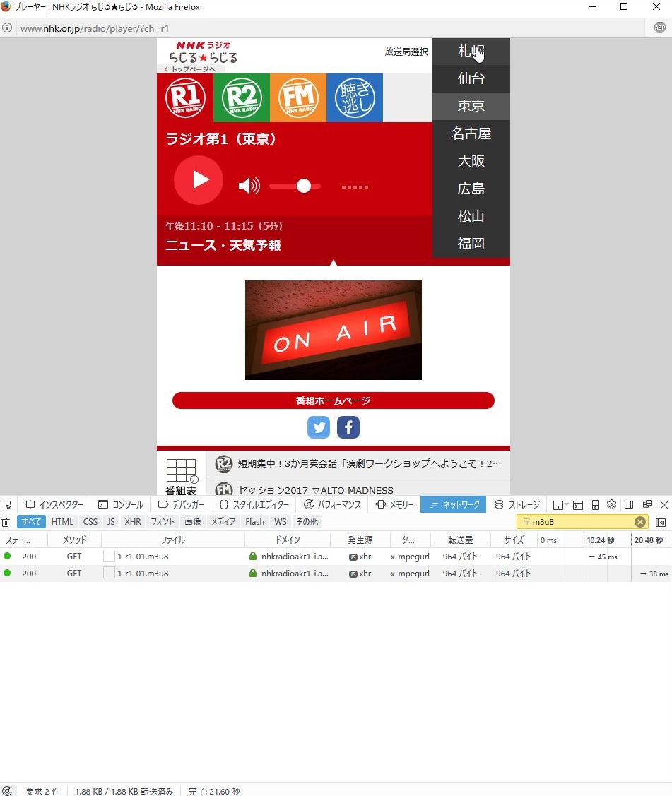This screenshot has width=672, height=796.
Task: Toggle the フォント network filter
Action: coord(163,522)
